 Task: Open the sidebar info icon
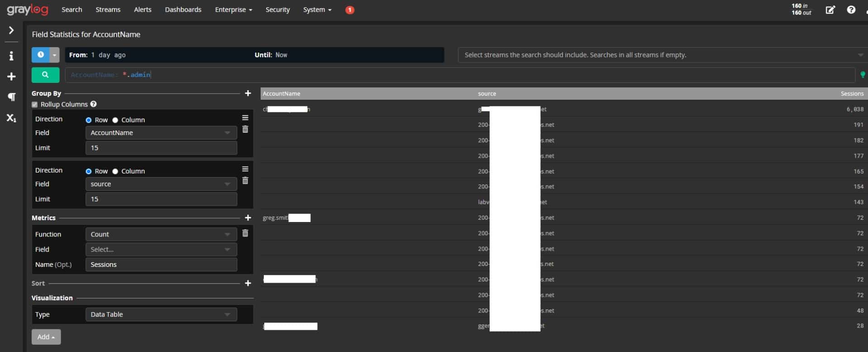(11, 56)
